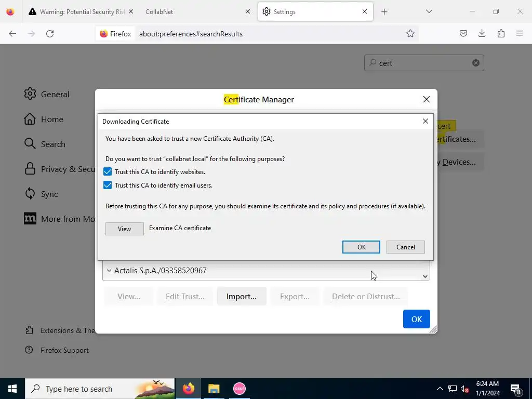532x399 pixels.
Task: Open the notification center icon
Action: pyautogui.click(x=516, y=389)
